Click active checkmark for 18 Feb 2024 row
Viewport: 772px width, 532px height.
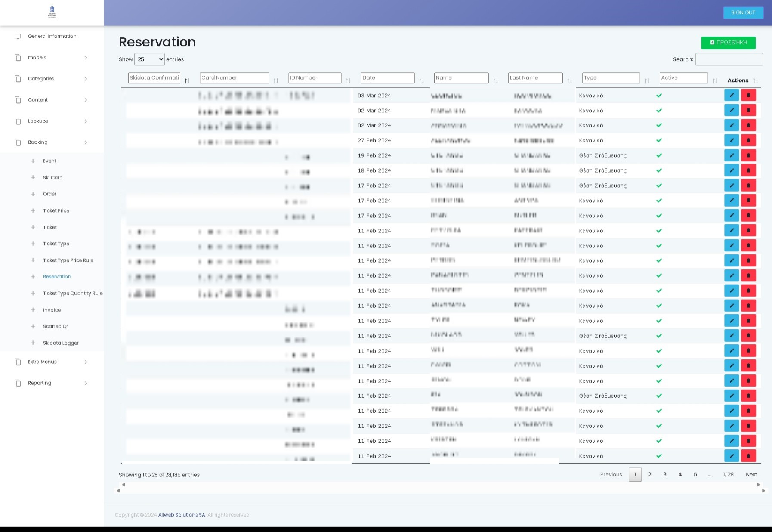click(659, 170)
